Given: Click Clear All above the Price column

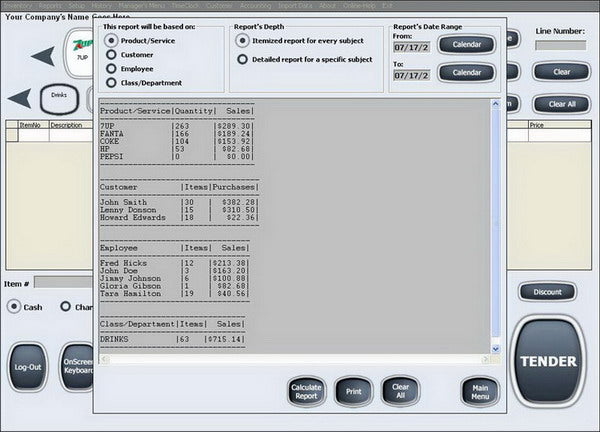Looking at the screenshot, I should coord(562,104).
